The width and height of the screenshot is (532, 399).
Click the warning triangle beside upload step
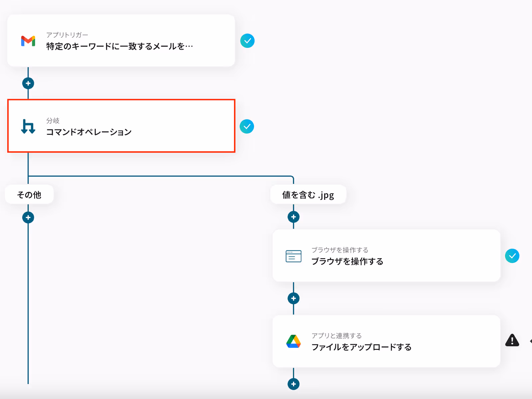[512, 340]
